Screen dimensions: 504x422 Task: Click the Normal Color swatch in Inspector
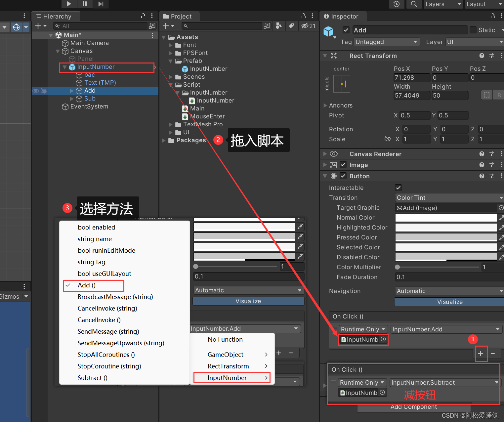[446, 218]
